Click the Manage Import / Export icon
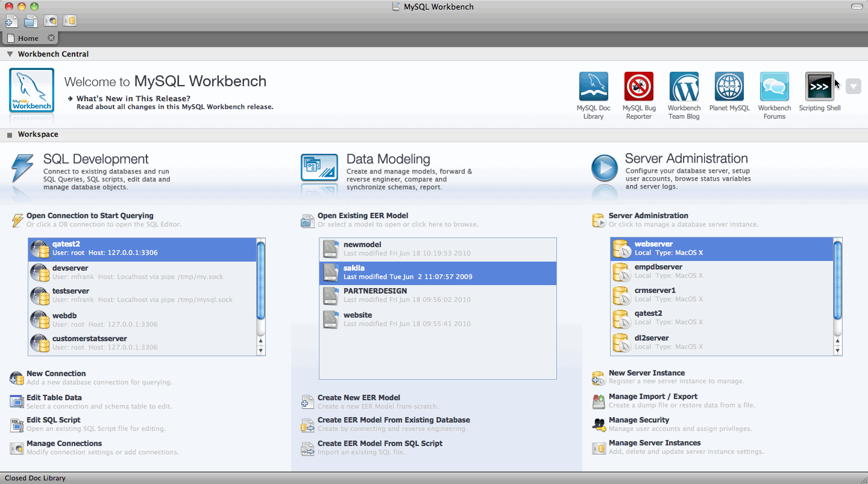 coord(599,401)
